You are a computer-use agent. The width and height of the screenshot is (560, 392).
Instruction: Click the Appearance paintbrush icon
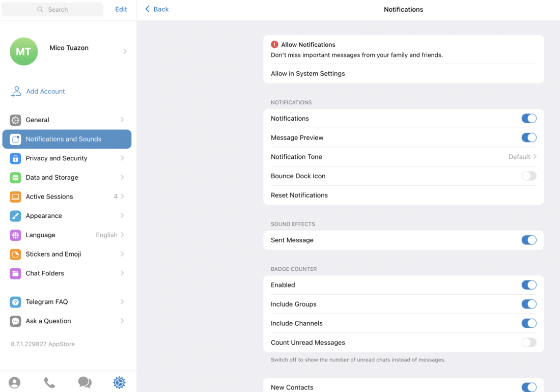coord(15,215)
